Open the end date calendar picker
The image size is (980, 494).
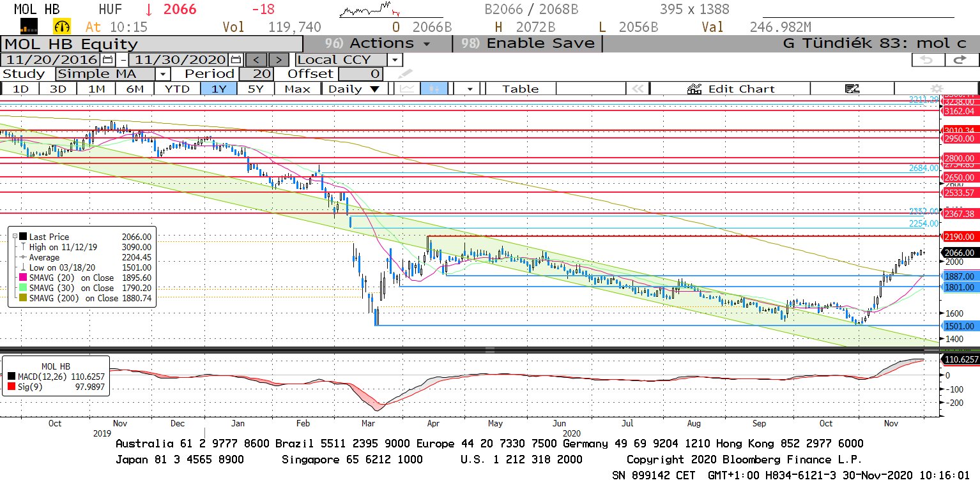pos(235,59)
